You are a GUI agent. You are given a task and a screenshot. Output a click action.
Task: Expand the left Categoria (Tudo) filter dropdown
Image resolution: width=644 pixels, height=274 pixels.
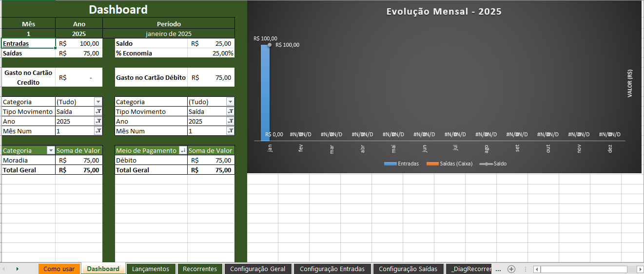coord(98,102)
